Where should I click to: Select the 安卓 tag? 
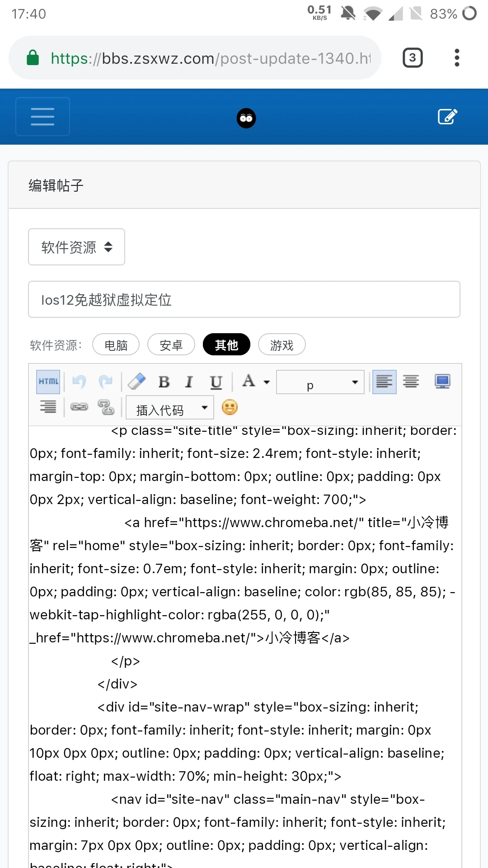coord(171,345)
